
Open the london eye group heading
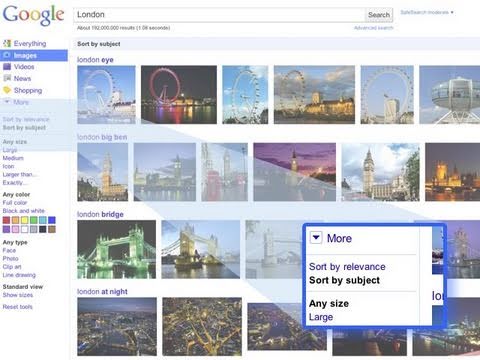click(95, 60)
